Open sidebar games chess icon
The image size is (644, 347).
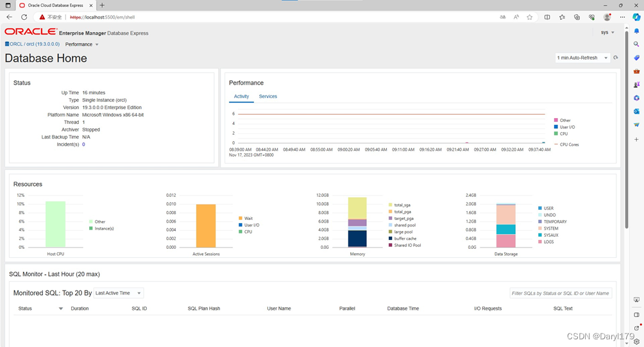pos(636,85)
